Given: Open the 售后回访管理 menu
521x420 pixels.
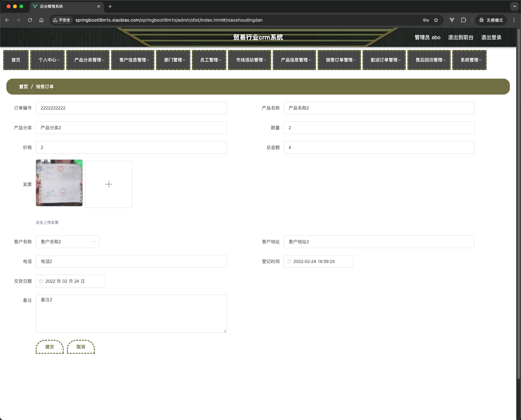Looking at the screenshot, I should tap(429, 60).
